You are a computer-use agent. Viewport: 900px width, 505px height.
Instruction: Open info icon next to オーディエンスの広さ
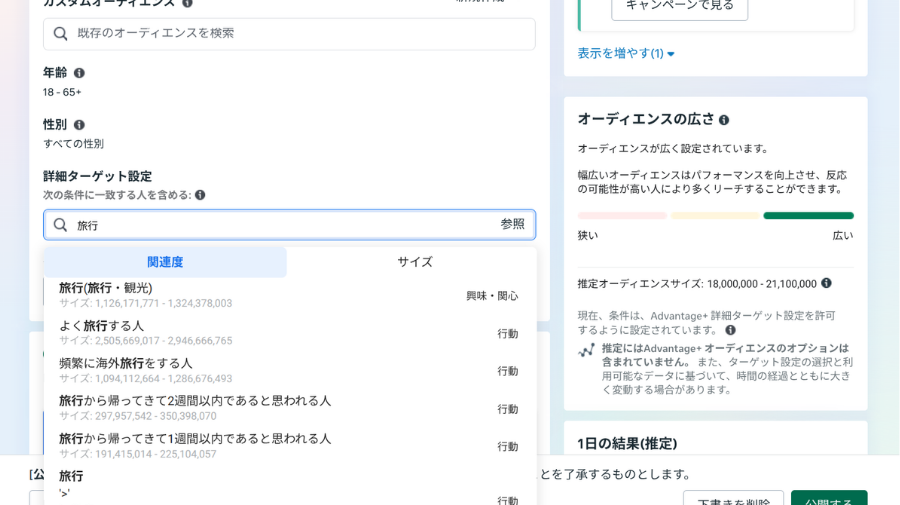(x=724, y=120)
